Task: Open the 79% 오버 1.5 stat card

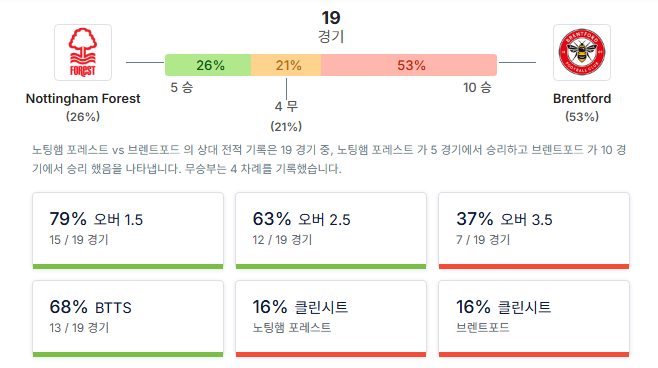Action: pos(128,230)
